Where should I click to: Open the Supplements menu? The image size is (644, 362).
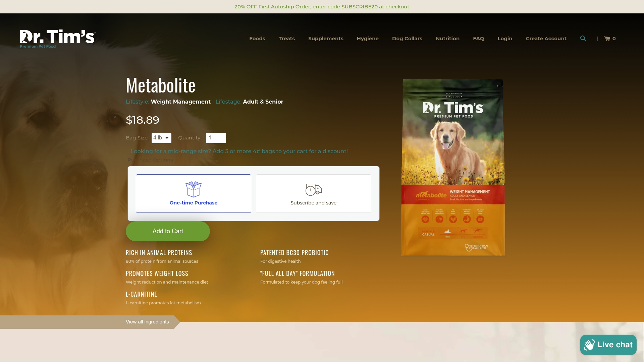326,39
